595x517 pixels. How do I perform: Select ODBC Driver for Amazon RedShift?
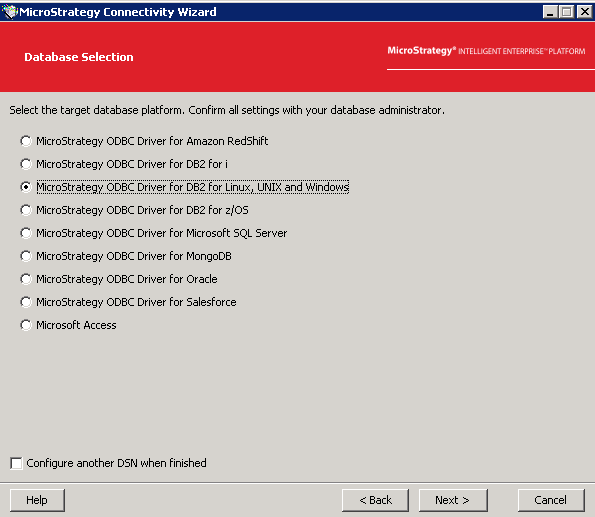tap(144, 141)
